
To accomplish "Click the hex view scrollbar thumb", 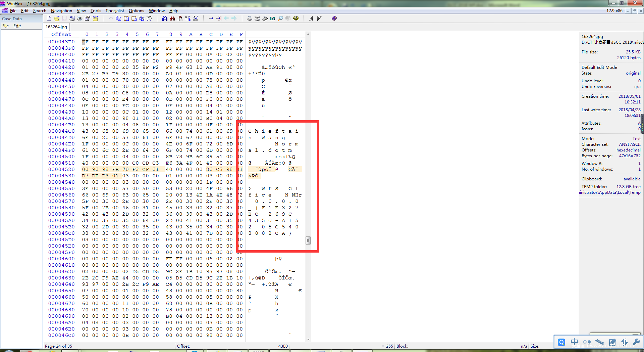I will (x=308, y=240).
